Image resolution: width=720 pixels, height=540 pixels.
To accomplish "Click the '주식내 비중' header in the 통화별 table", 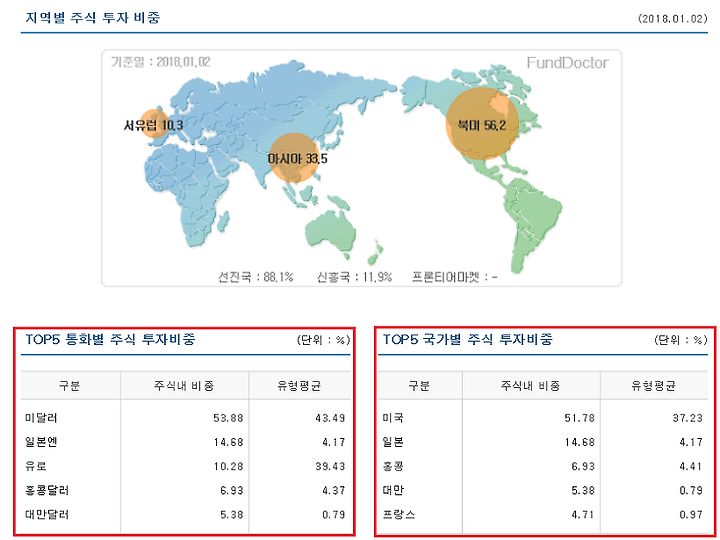I will [x=184, y=385].
